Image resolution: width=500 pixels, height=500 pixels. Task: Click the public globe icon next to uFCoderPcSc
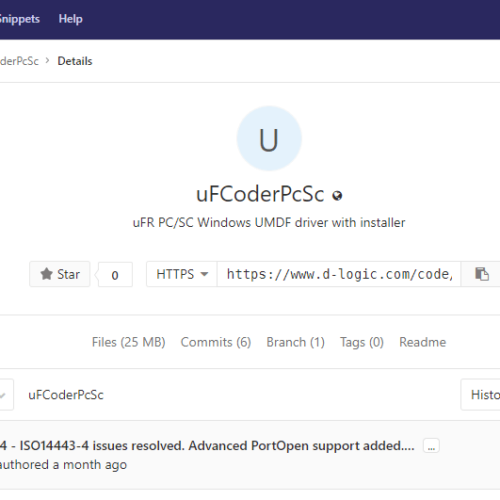[x=337, y=196]
